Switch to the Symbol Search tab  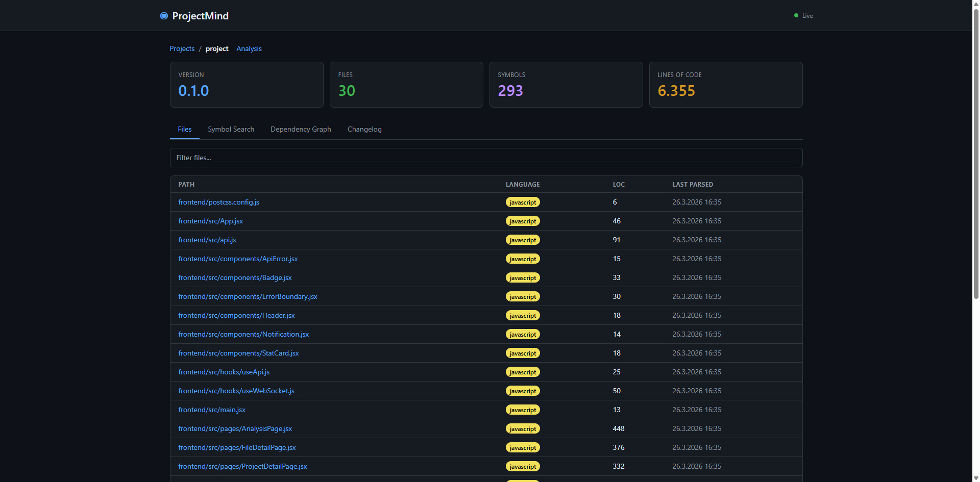pos(231,129)
